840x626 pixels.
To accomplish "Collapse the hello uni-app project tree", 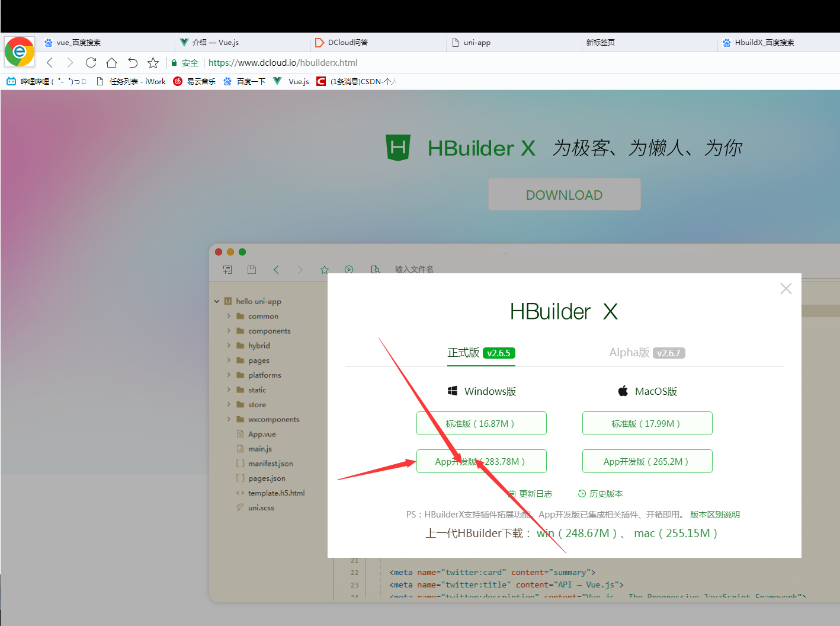I will click(216, 301).
